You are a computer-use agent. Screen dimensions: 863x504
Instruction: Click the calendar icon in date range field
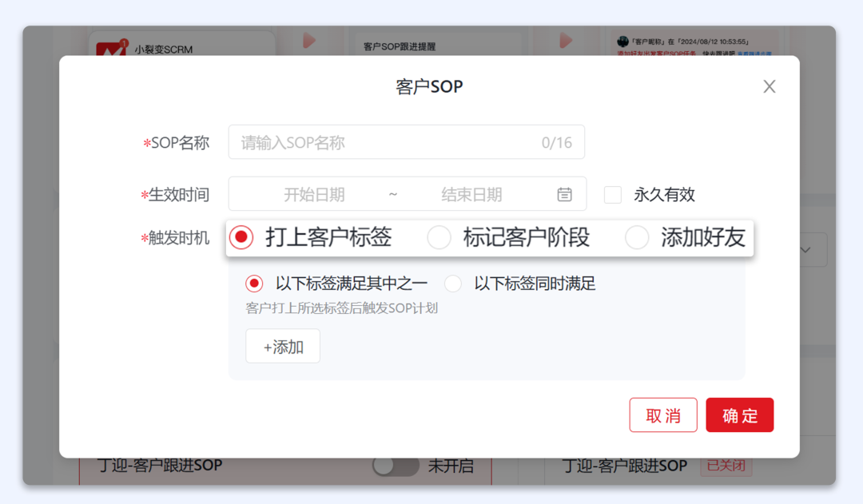pos(564,194)
